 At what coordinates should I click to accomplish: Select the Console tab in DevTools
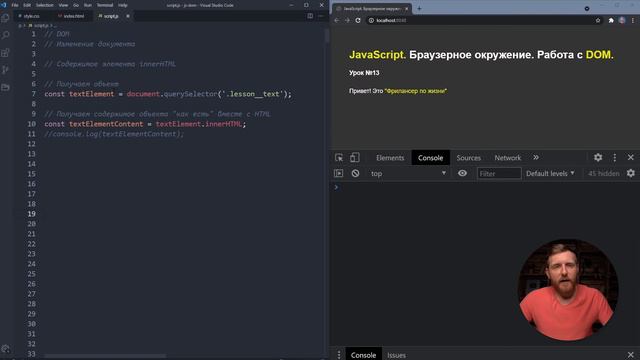coord(430,158)
